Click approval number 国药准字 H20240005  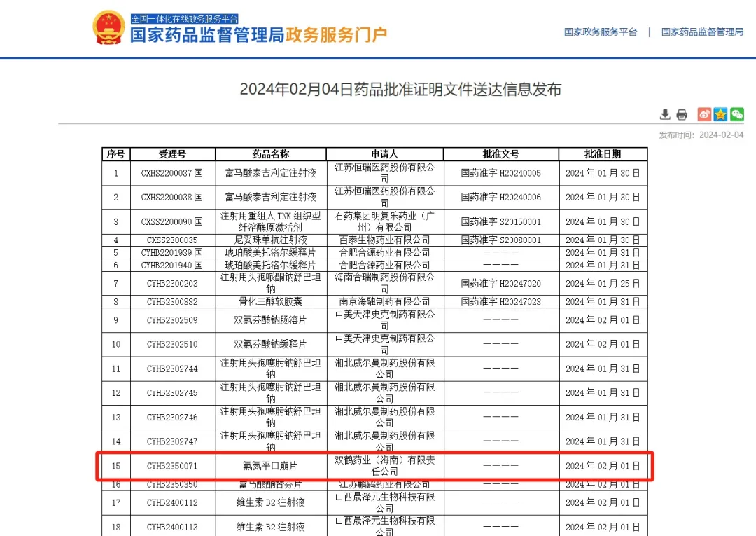pyautogui.click(x=501, y=173)
